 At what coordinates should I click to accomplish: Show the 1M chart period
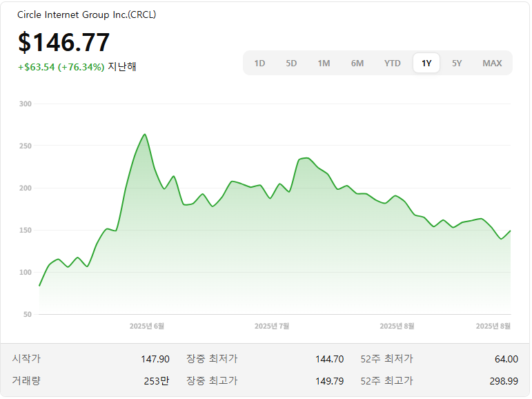(x=324, y=64)
